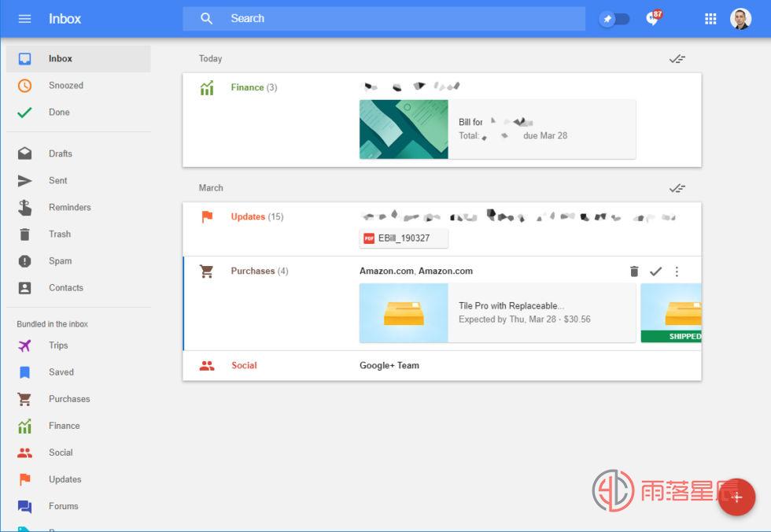Click the Purchases bundle cart icon
The width and height of the screenshot is (771, 532).
point(206,272)
